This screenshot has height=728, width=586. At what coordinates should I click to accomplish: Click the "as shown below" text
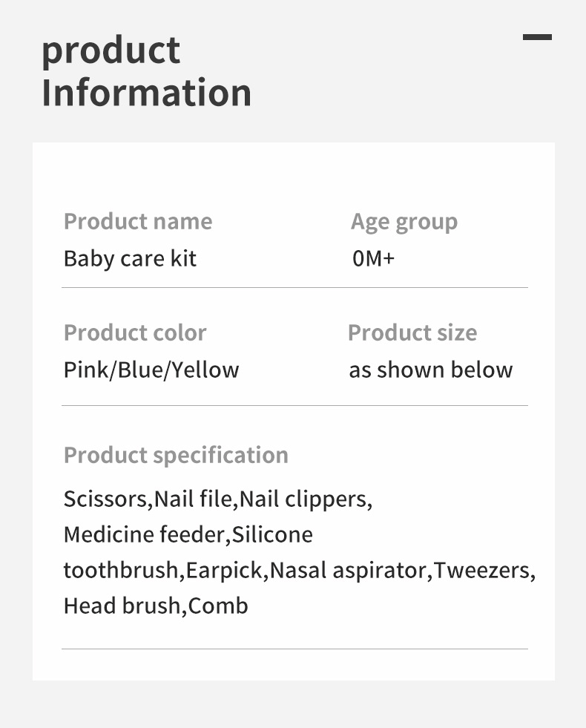tap(430, 370)
